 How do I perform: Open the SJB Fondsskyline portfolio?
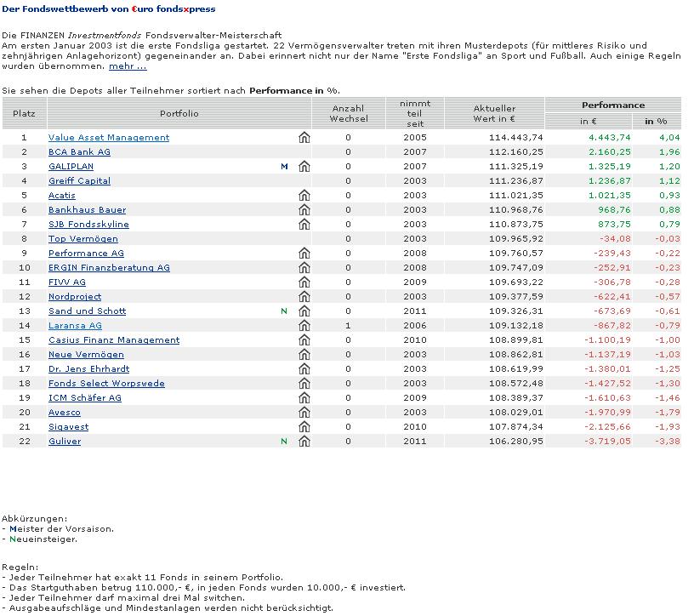point(88,224)
